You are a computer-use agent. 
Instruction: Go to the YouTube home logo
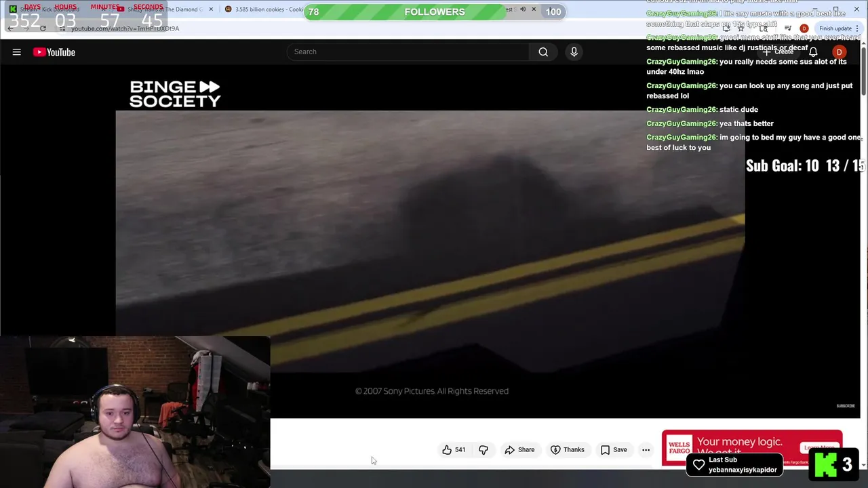(54, 52)
